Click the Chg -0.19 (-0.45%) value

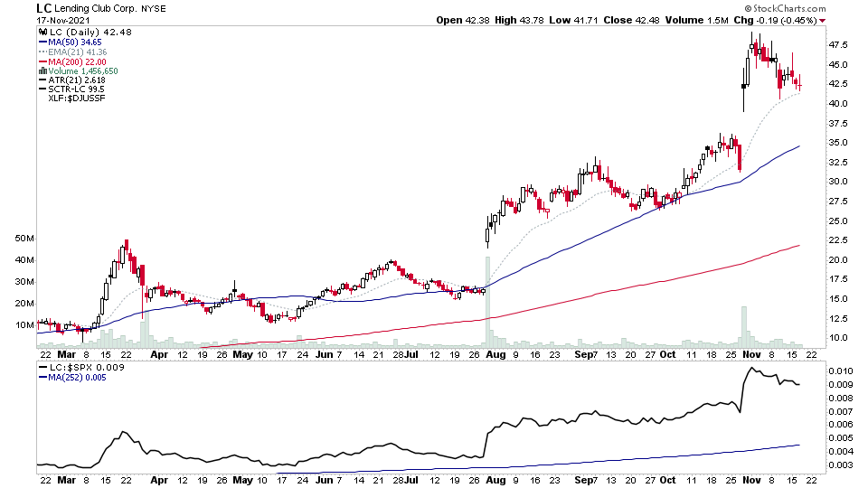(775, 20)
